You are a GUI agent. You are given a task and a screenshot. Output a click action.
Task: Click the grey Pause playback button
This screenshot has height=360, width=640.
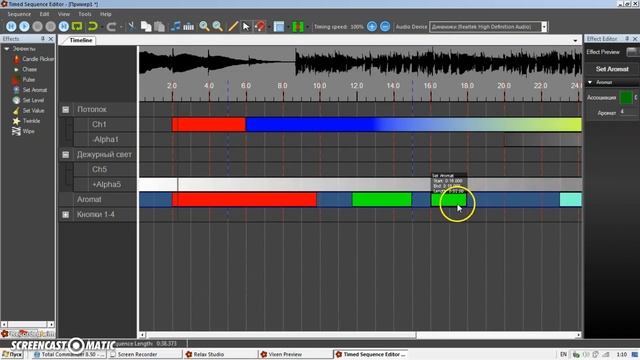(x=51, y=27)
